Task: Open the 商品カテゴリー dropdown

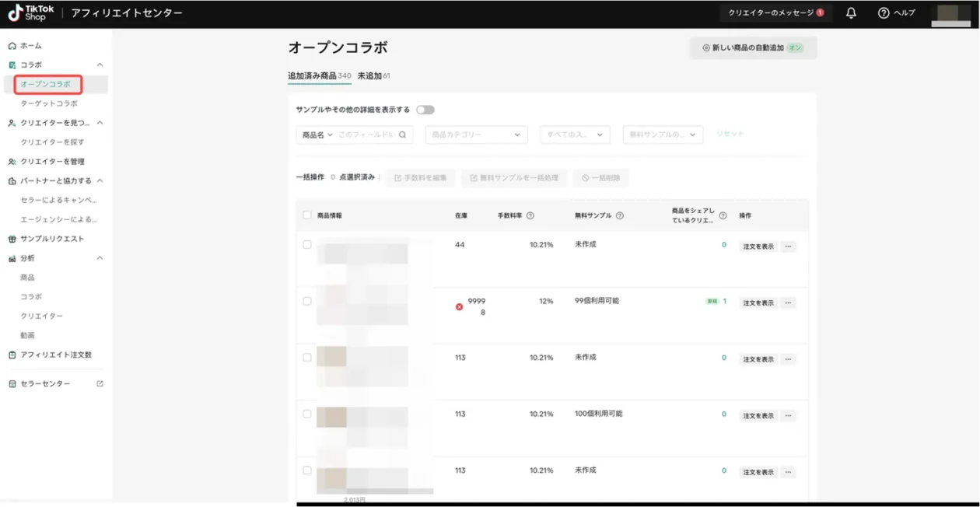Action: point(476,135)
